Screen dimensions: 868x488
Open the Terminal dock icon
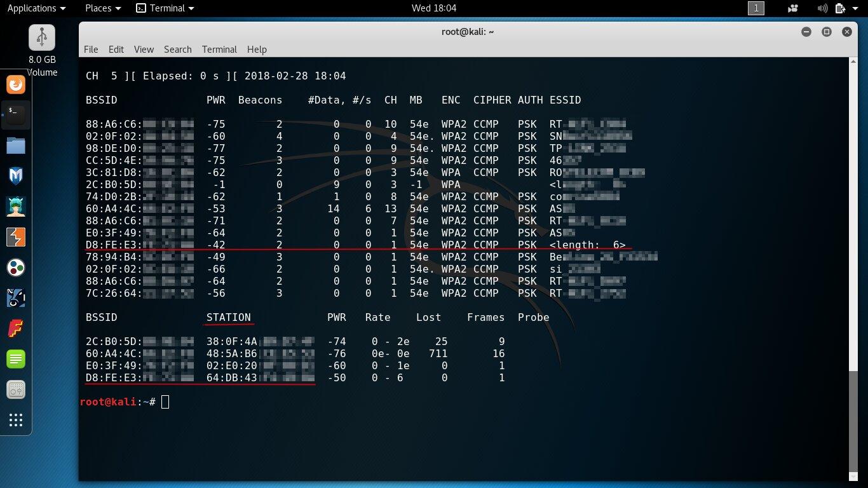click(x=16, y=115)
